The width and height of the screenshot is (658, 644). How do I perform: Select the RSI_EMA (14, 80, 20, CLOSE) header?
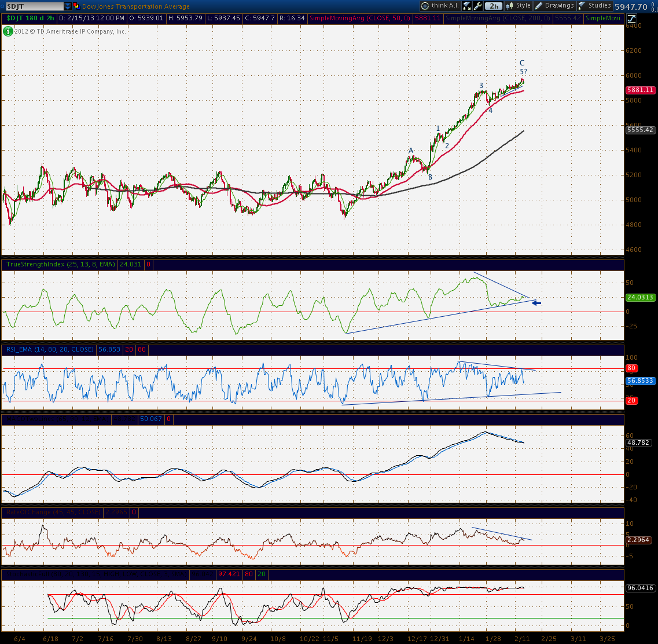tap(50, 349)
